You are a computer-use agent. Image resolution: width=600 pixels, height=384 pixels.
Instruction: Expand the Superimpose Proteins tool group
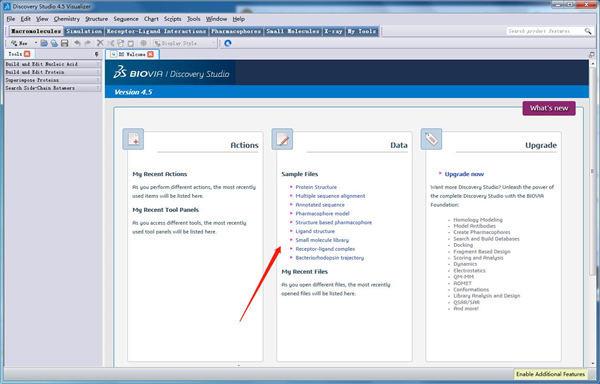(53, 80)
